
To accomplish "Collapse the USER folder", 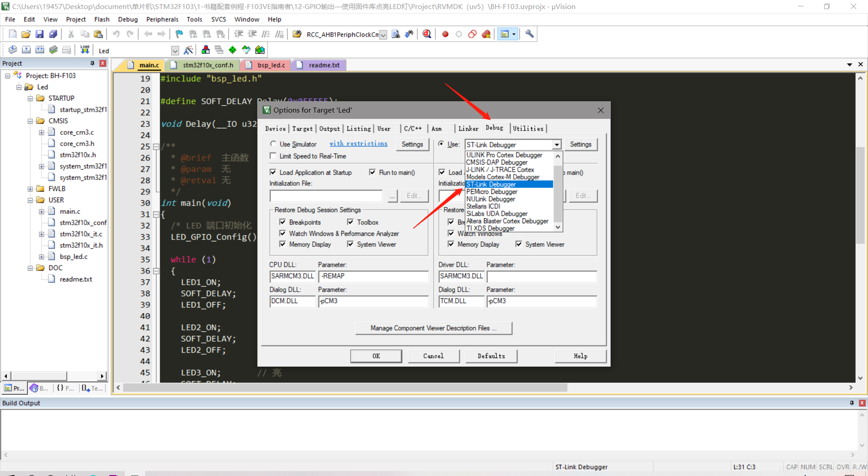I will coord(30,200).
